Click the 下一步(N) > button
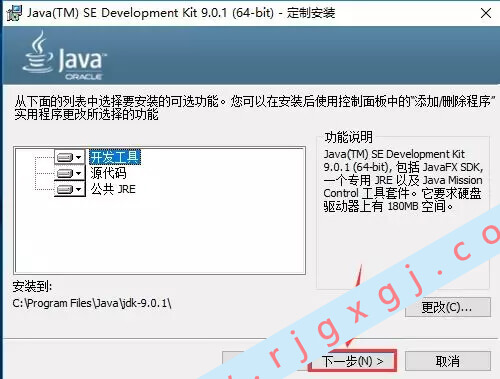Viewport: 500px width, 379px height. (x=353, y=361)
